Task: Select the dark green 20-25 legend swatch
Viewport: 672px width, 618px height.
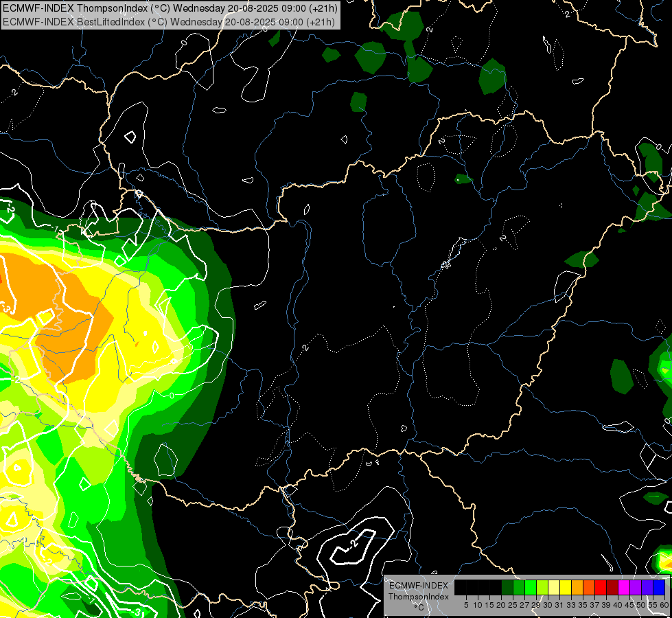Action: (507, 587)
